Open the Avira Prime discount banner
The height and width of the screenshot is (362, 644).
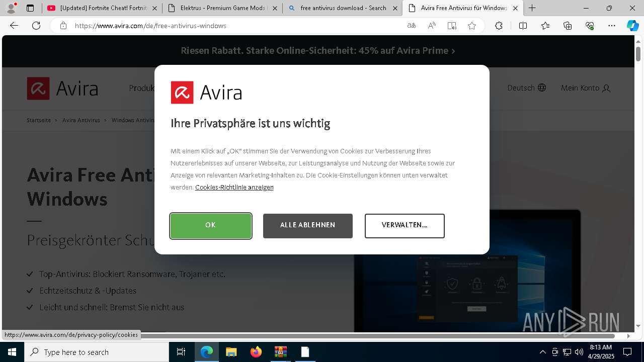(318, 51)
